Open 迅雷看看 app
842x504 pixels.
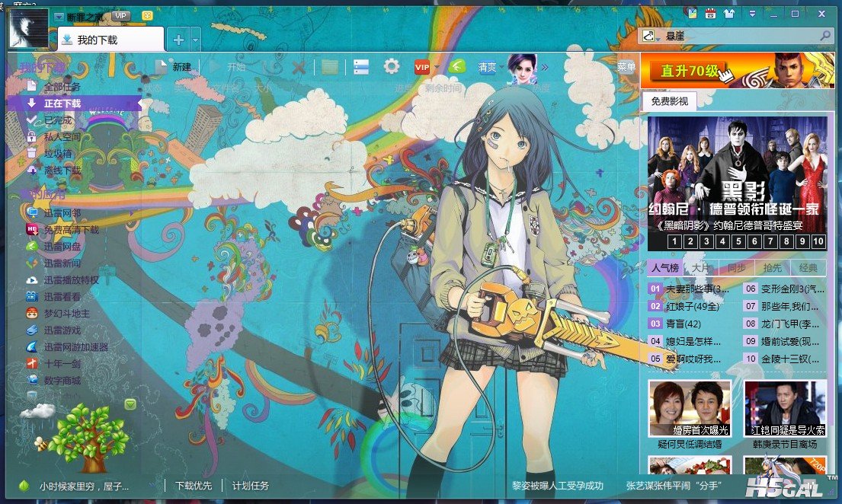coord(62,297)
